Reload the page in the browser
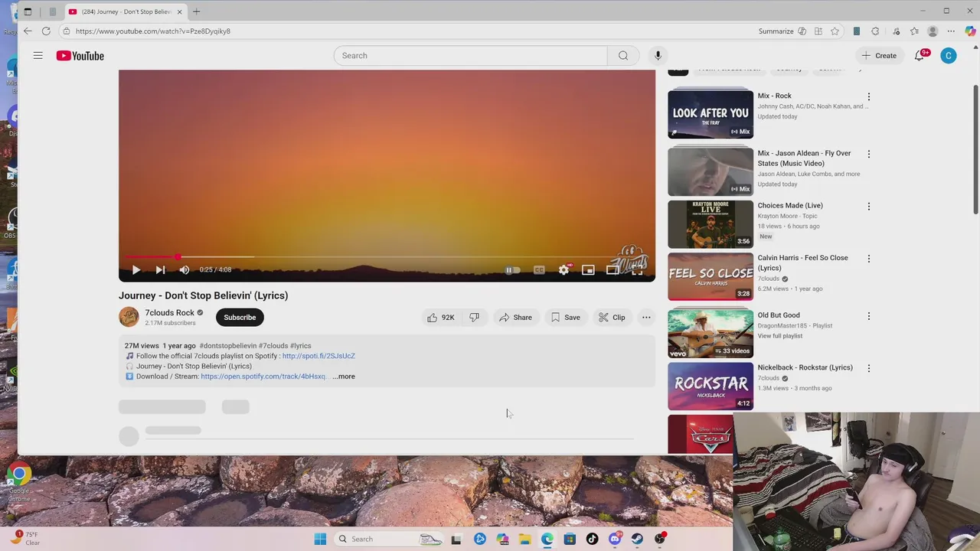This screenshot has height=551, width=980. pos(46,31)
